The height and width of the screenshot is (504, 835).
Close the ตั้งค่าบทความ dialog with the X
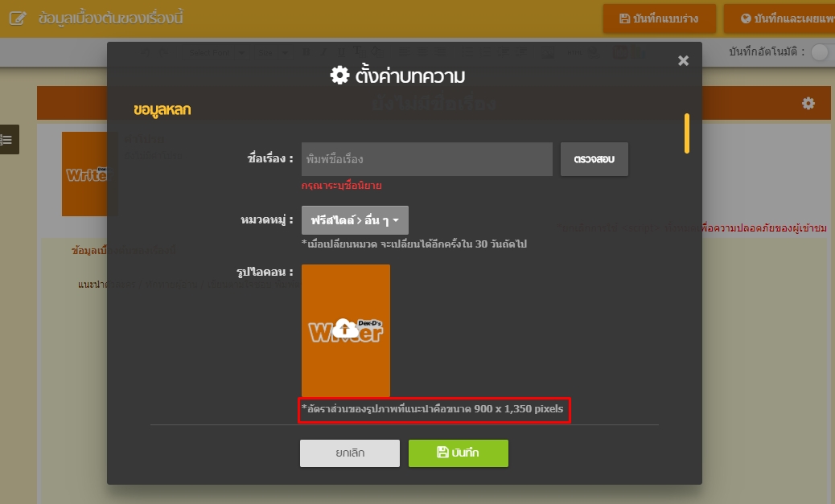click(683, 61)
